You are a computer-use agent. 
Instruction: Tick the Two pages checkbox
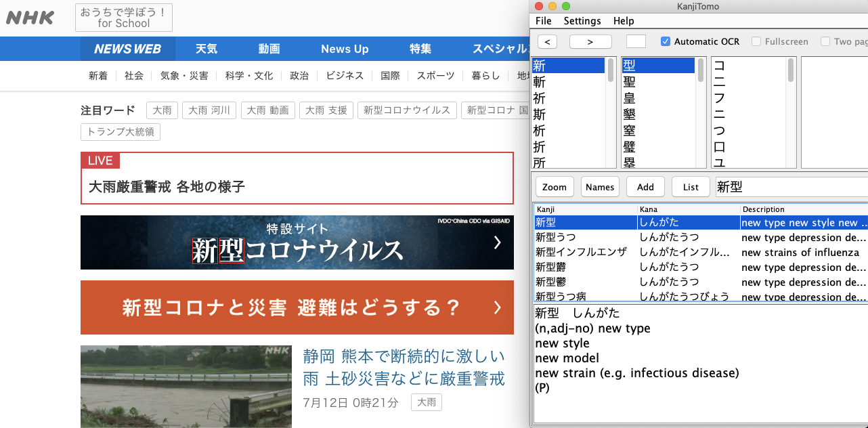click(x=825, y=41)
